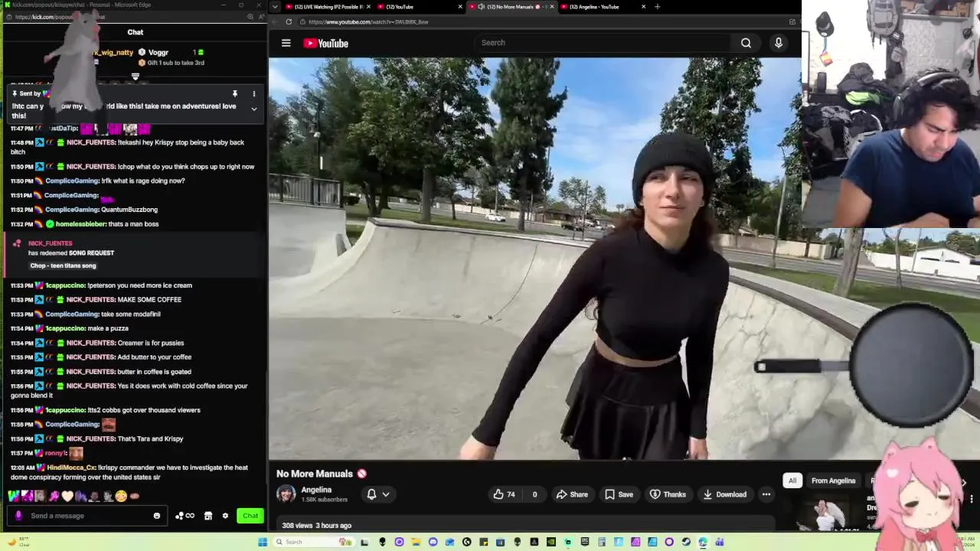Viewport: 980px width, 551px height.
Task: Mute the No More Manuals tab audio icon
Action: pos(481,7)
